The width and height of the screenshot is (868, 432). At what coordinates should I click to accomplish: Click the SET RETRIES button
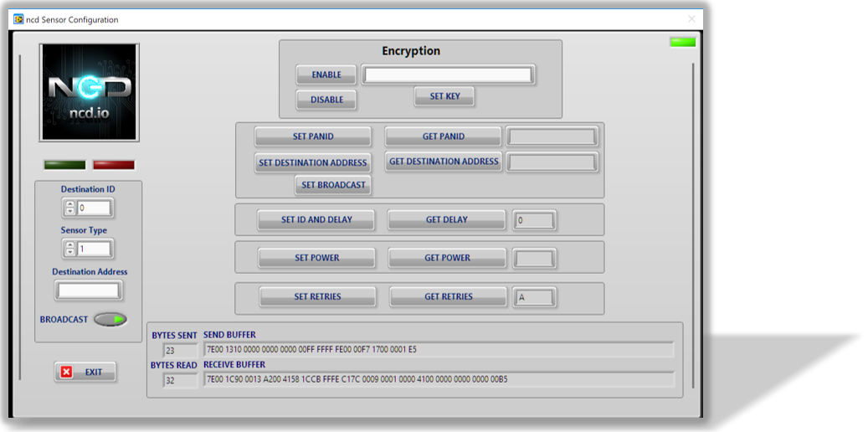[318, 297]
